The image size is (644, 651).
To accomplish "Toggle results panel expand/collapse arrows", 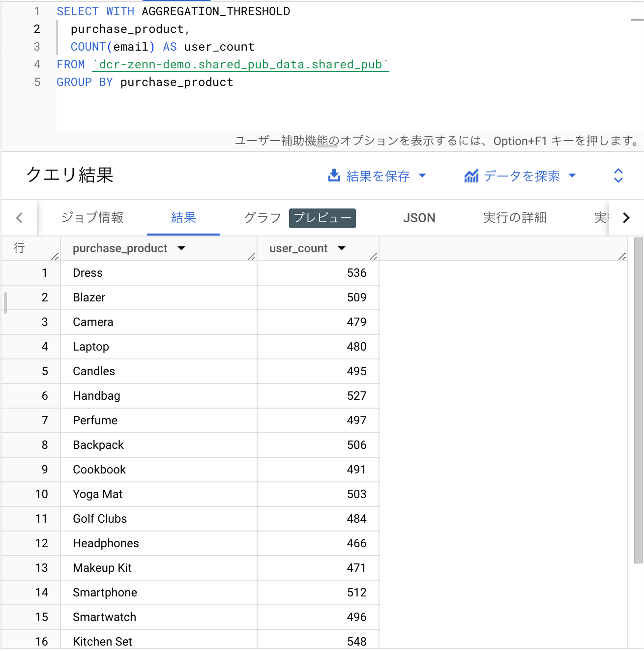I will tap(618, 176).
